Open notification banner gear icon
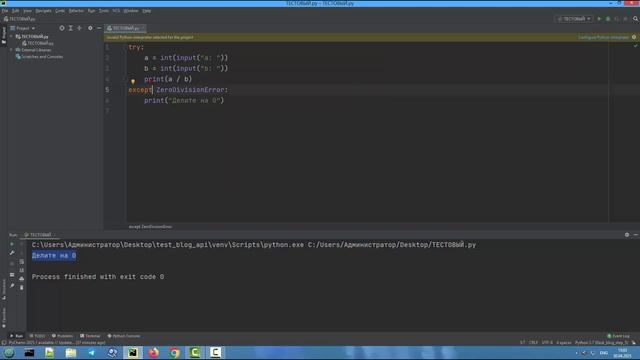Screen dimensions: 640x360 [x=634, y=37]
